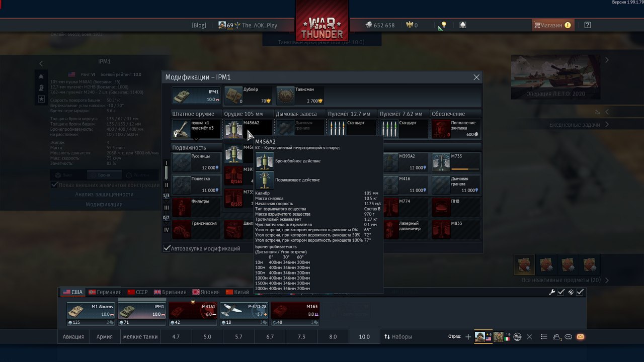The image size is (644, 362).
Task: Expand Все неактивные предметы list arrow
Action: pyautogui.click(x=607, y=280)
